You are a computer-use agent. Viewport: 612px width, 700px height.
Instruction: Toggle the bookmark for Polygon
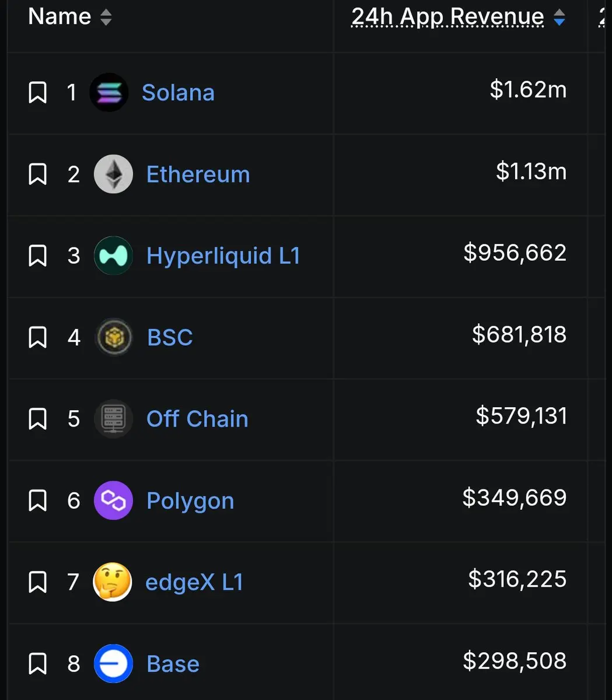tap(38, 501)
